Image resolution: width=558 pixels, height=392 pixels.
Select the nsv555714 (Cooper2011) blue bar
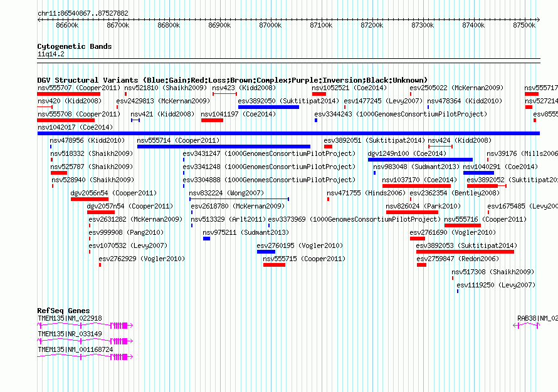[224, 147]
